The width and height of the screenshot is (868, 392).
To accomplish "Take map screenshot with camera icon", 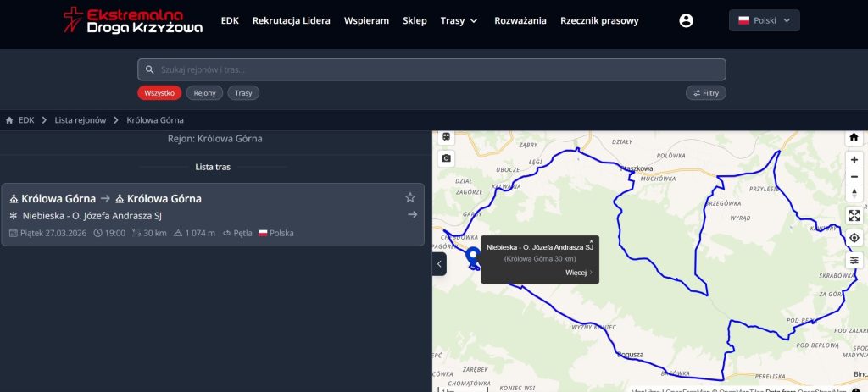I will point(447,158).
